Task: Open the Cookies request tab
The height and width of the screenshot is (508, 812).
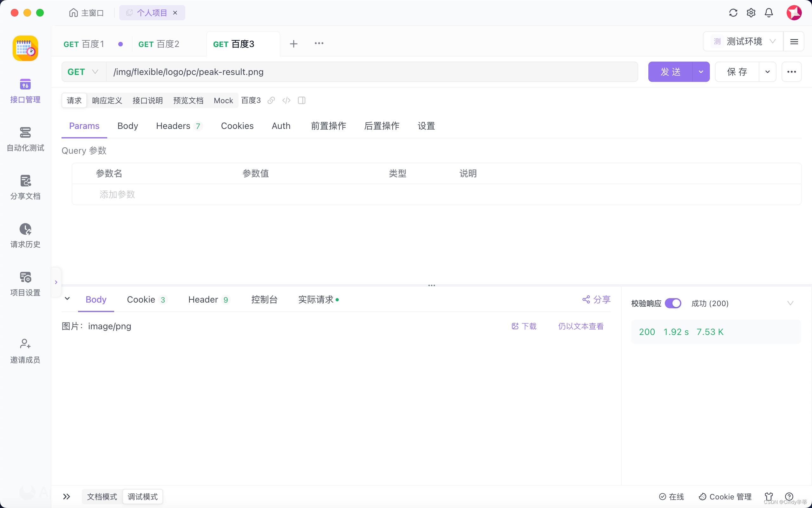Action: coord(237,126)
